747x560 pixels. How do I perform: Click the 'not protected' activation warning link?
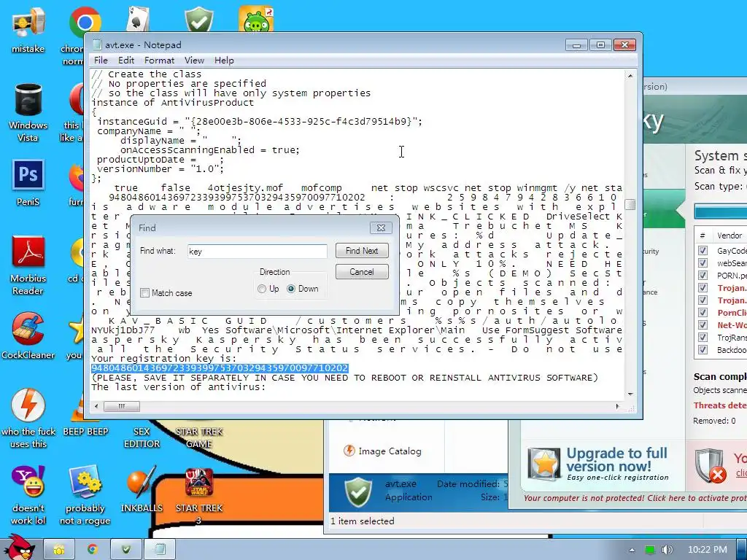tap(635, 498)
